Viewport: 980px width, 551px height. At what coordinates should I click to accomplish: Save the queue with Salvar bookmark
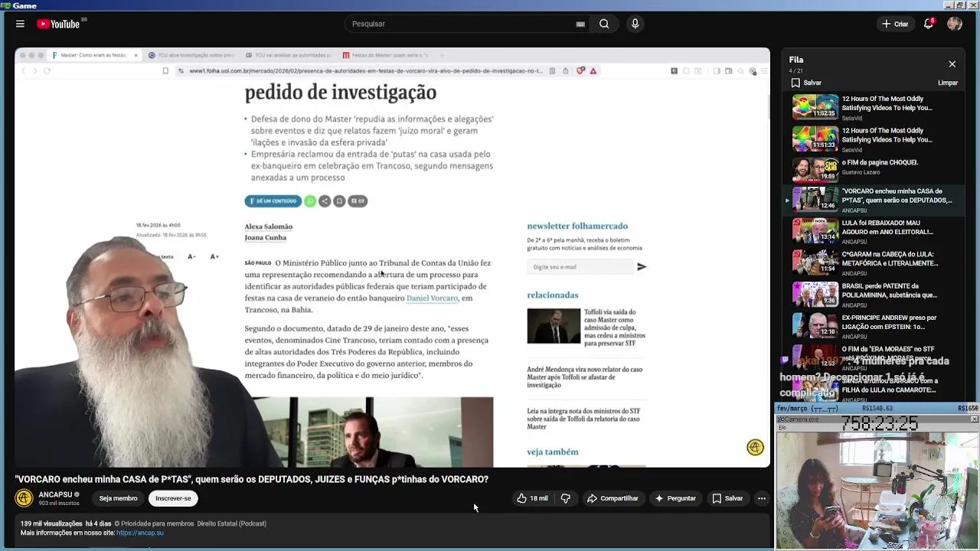(x=806, y=83)
